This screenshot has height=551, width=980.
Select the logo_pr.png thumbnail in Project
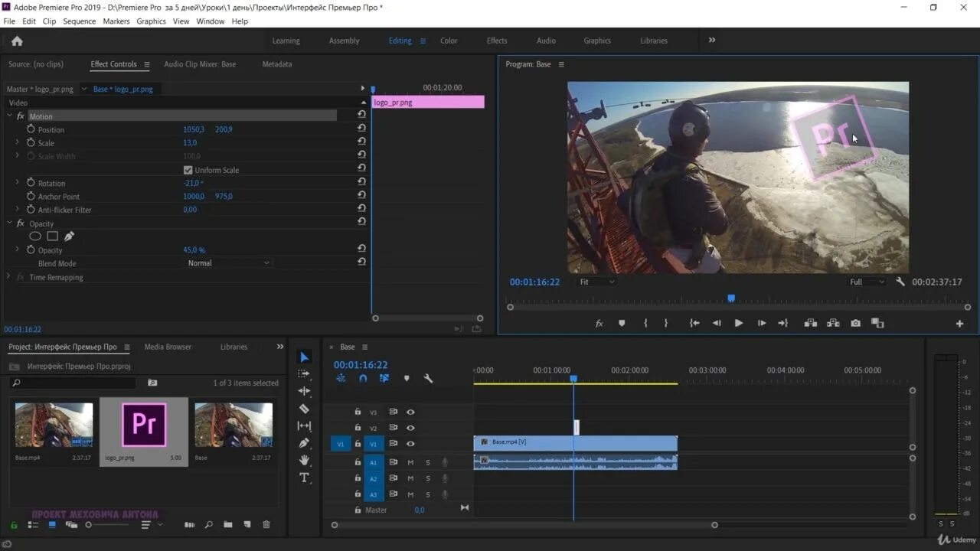pyautogui.click(x=143, y=425)
